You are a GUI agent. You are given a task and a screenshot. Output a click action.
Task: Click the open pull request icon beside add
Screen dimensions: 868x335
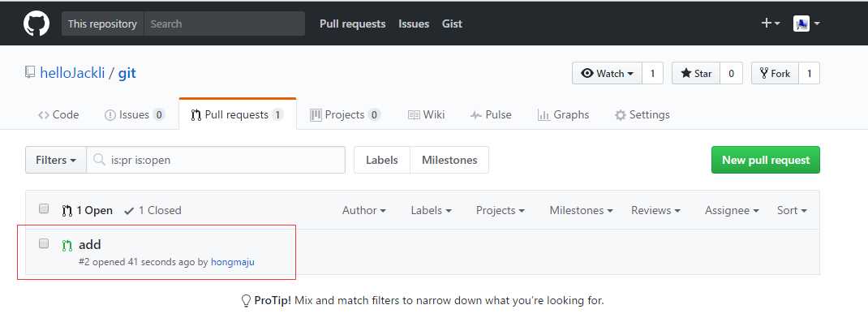point(67,244)
